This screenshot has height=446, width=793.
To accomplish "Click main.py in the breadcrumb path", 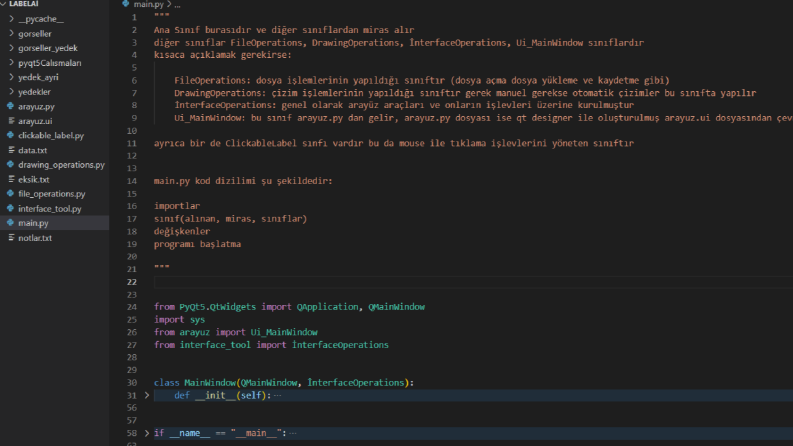I will [x=148, y=4].
